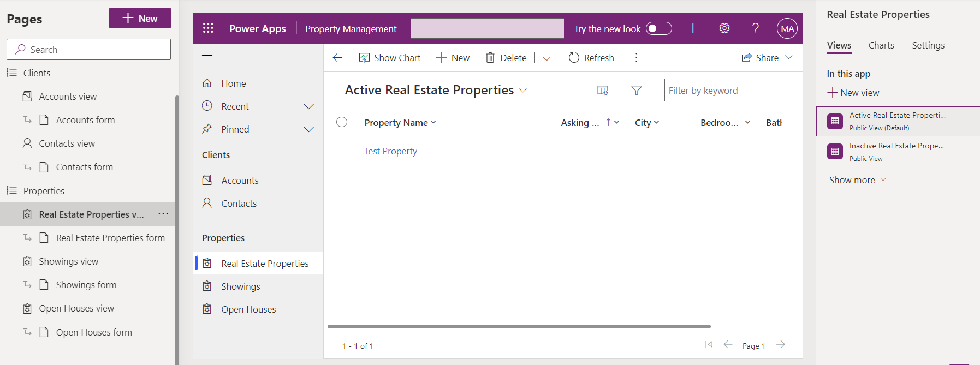980x365 pixels.
Task: Open the filter funnel icon
Action: (637, 91)
